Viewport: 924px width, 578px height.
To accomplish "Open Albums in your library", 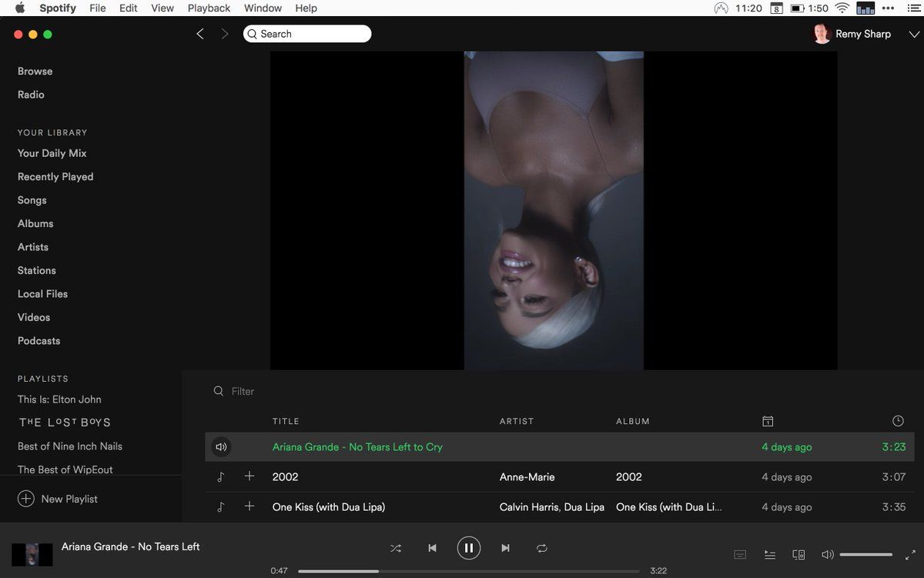I will pyautogui.click(x=35, y=223).
